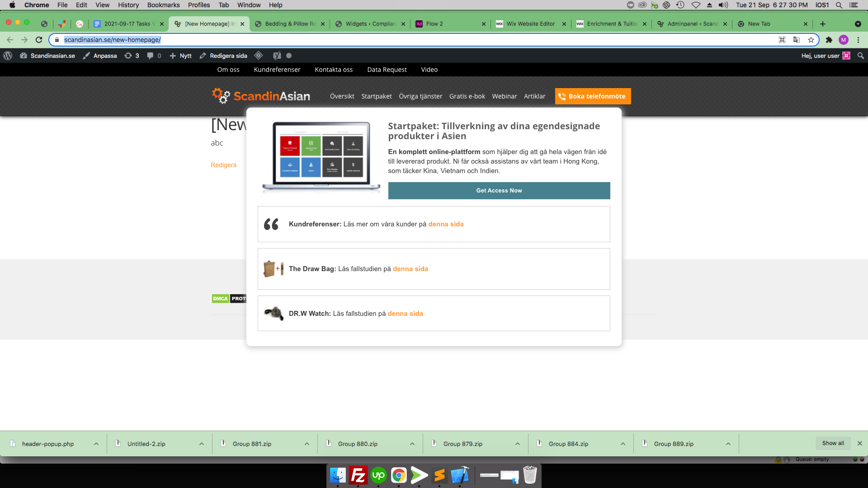Bookmark page with the star icon
The height and width of the screenshot is (488, 868).
pos(811,40)
